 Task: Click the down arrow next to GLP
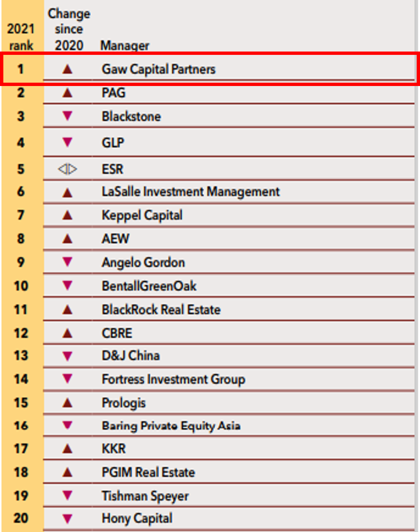tap(67, 142)
